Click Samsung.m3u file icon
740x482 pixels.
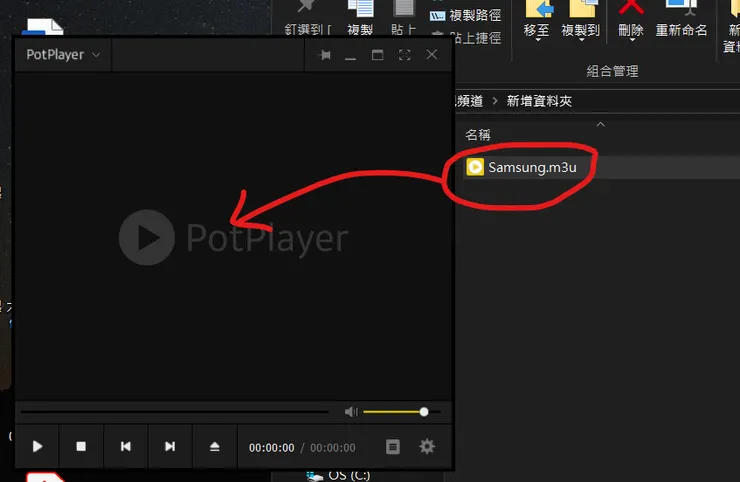click(475, 167)
